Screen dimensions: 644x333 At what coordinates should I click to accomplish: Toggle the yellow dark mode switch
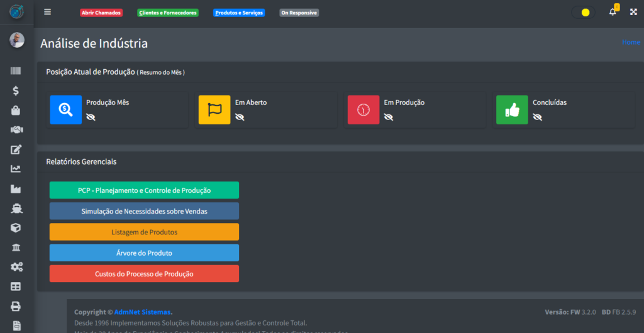coord(584,13)
